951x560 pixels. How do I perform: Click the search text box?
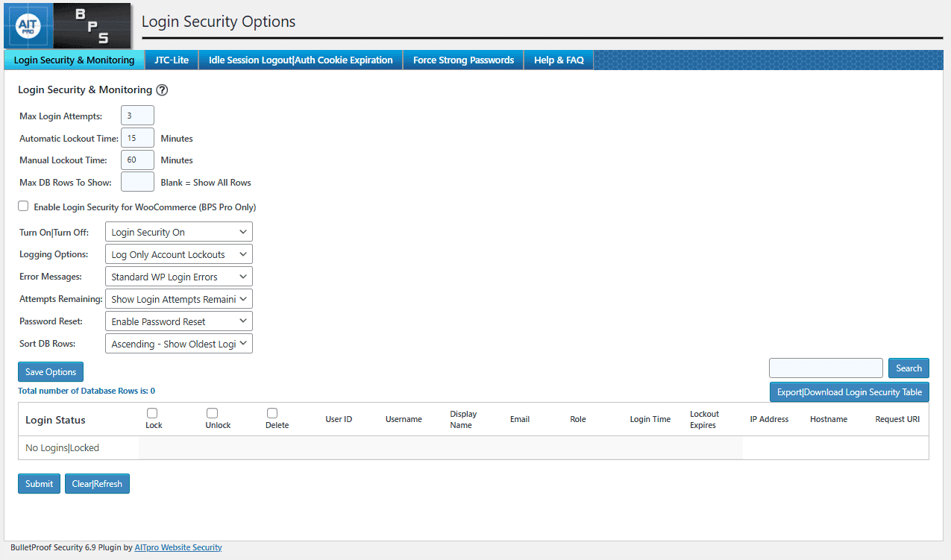pos(826,368)
